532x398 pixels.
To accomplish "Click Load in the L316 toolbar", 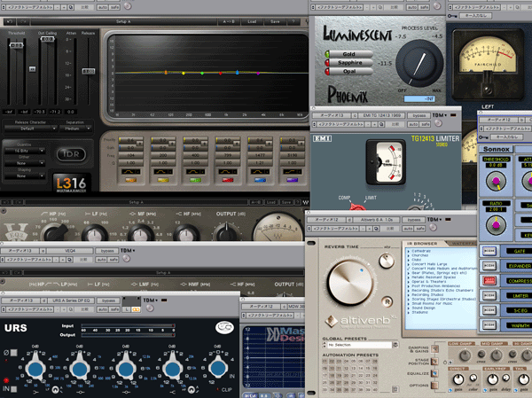I will [x=252, y=21].
